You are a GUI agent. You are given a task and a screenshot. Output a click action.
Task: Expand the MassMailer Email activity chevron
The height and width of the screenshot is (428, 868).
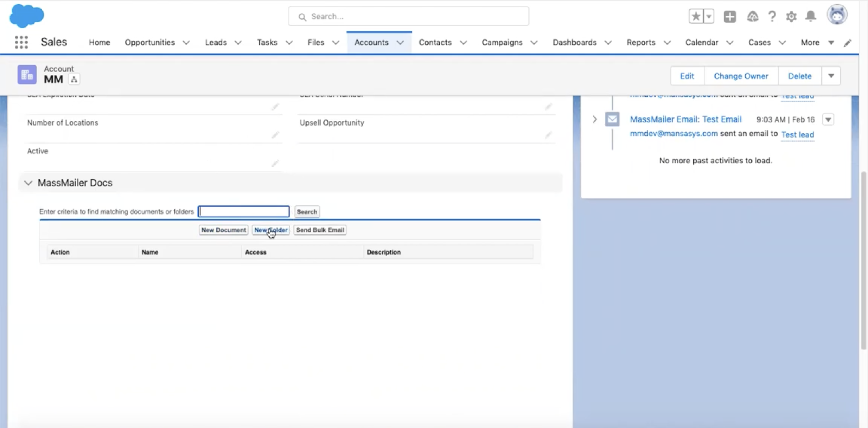pos(595,119)
